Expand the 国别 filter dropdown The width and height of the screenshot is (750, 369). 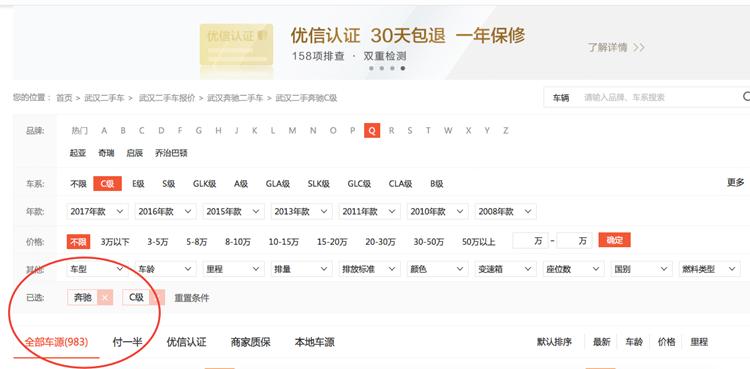641,269
